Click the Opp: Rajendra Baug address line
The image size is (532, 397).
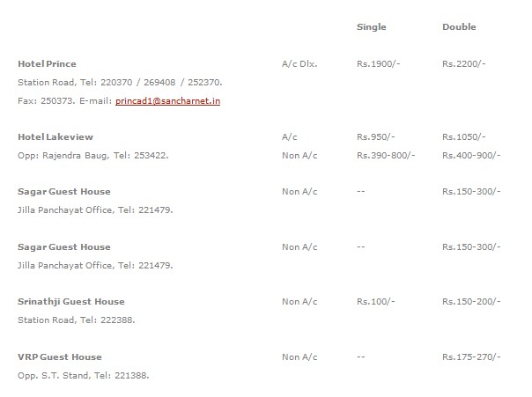click(93, 156)
